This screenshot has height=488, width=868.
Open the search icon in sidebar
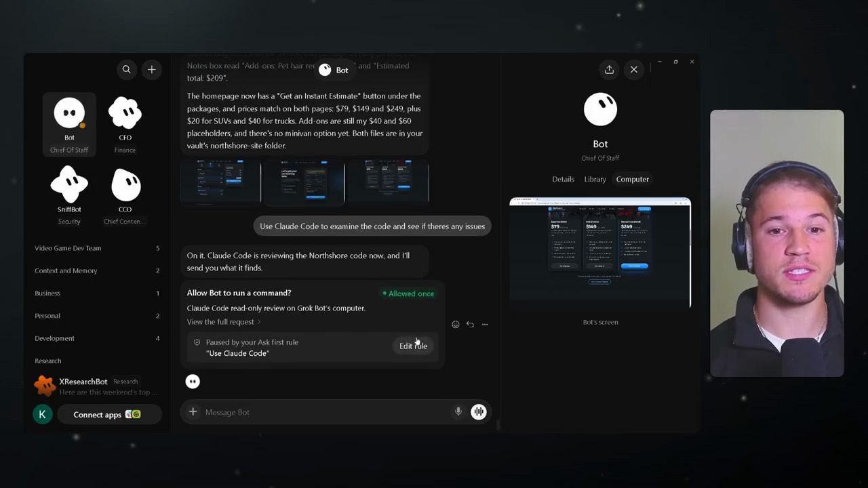coord(126,69)
